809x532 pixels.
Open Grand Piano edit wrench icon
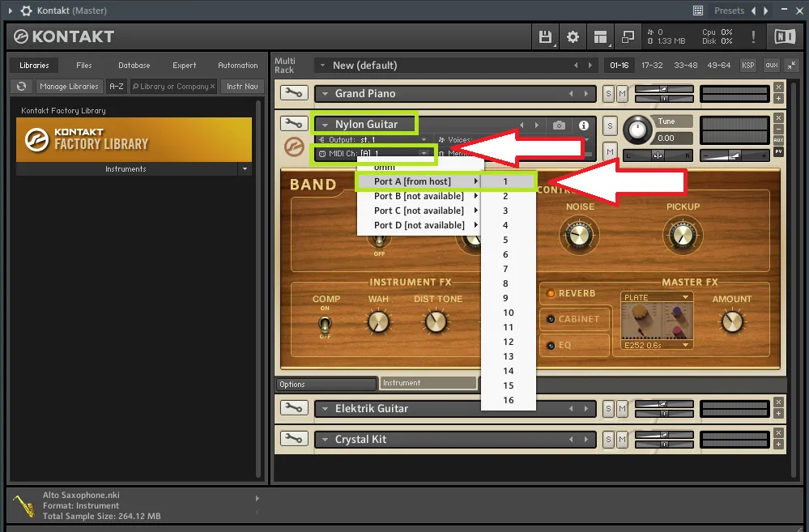click(x=294, y=93)
